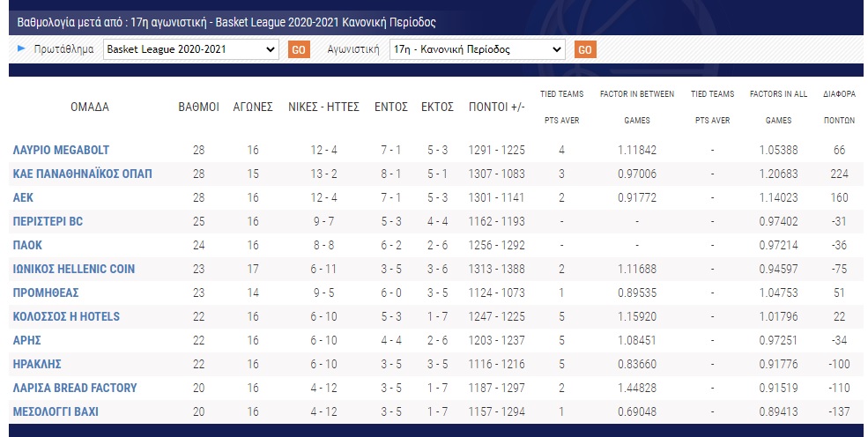Screen dimensions: 868x437
Task: Click the ΒΑΘΜΟΙ column header
Action: (x=199, y=107)
